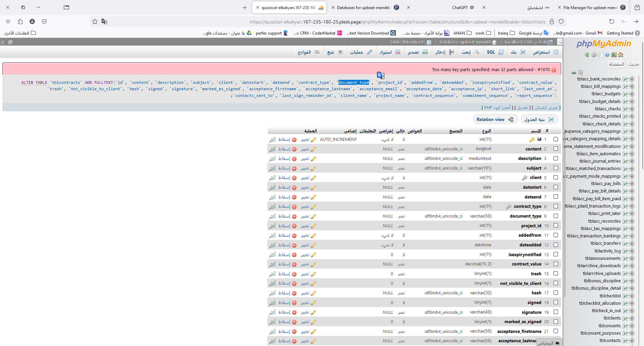This screenshot has width=644, height=346.
Task: Collapse the page header with top-left arrow
Action: tap(2, 43)
